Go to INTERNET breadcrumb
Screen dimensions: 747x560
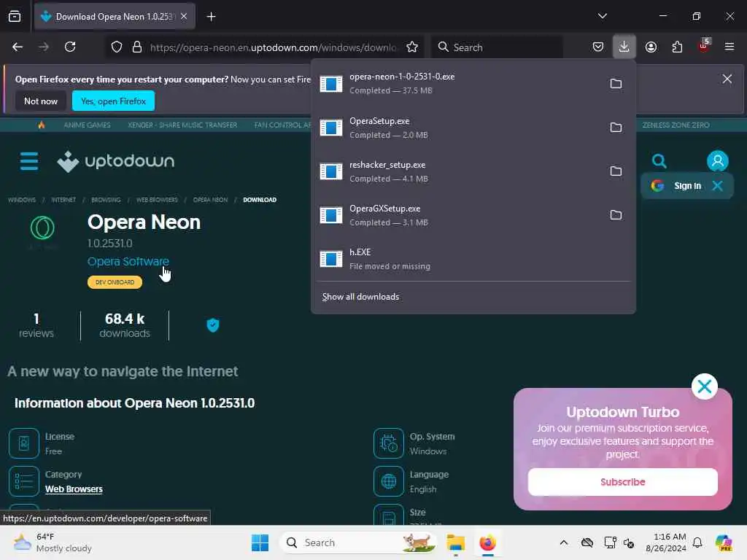(63, 200)
